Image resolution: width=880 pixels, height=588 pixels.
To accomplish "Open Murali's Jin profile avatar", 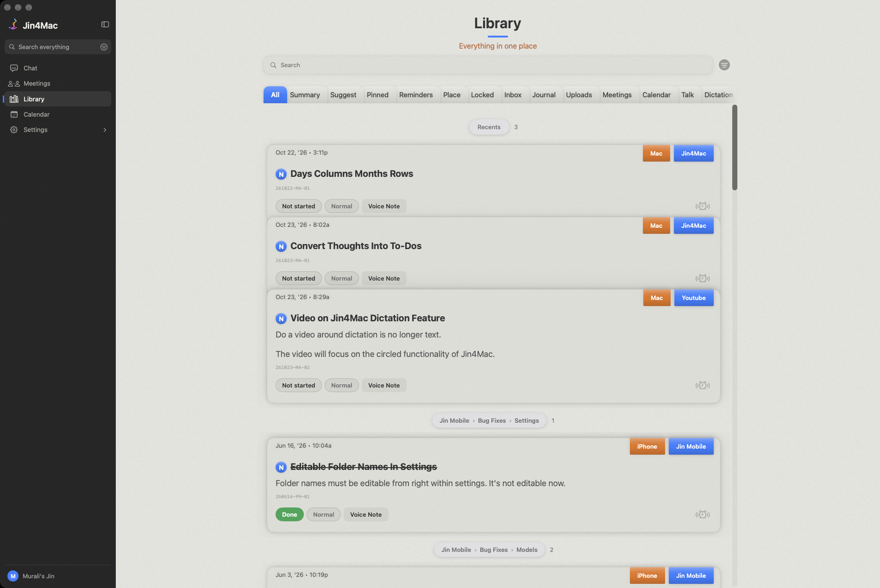I will coord(13,576).
